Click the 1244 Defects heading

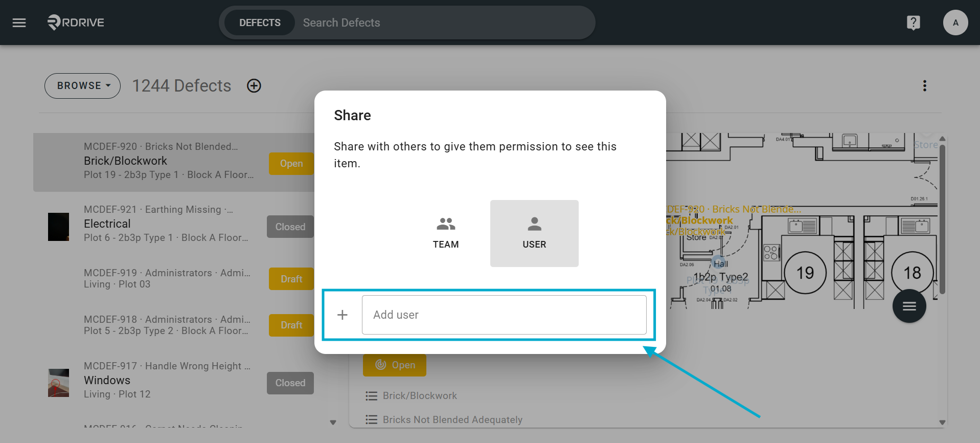pos(182,86)
